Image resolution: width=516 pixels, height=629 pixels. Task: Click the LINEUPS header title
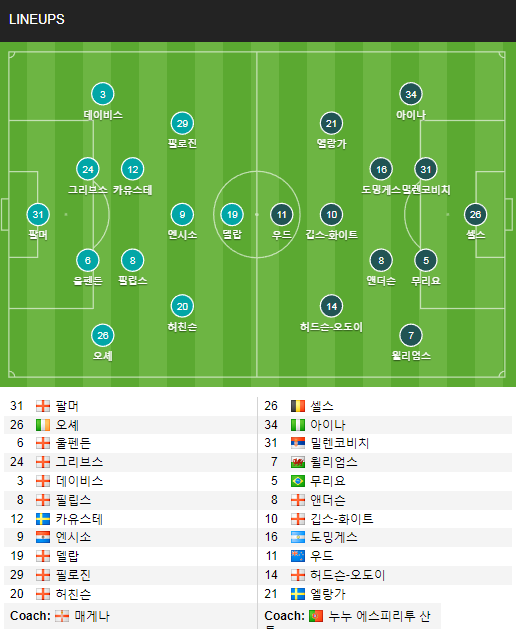coord(37,19)
